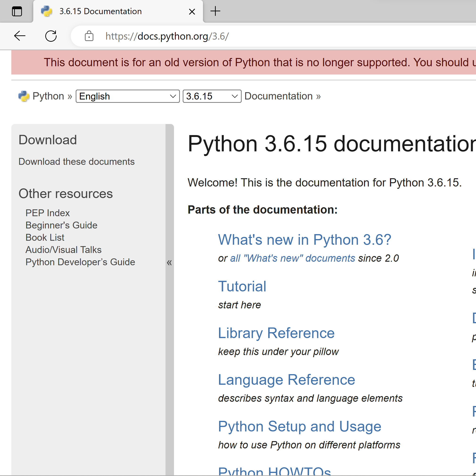Open Beginner's Guide in sidebar
Viewport: 476px width, 476px height.
click(61, 225)
